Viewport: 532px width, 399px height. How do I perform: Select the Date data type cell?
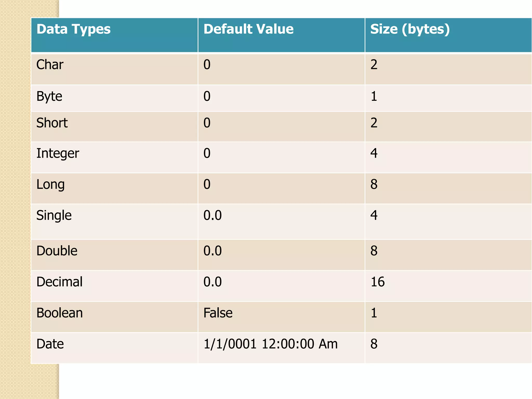50,344
